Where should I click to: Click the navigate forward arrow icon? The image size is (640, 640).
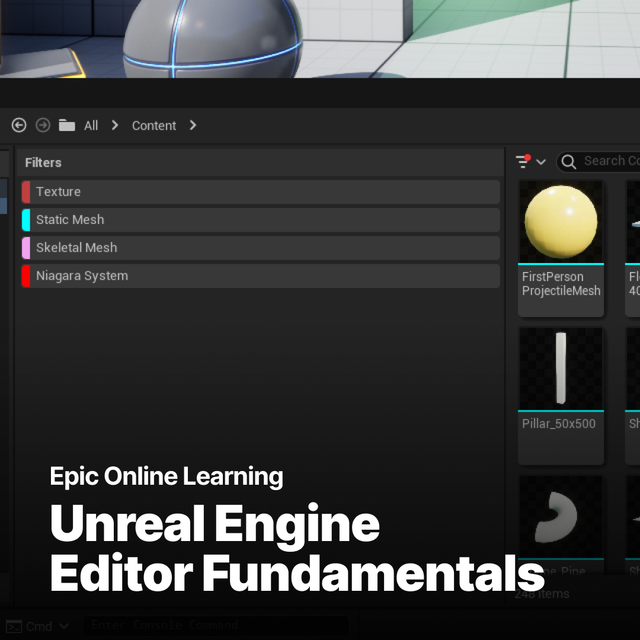(43, 125)
